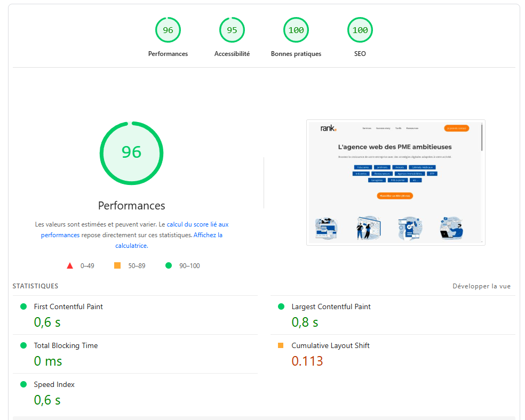Click the Bonnes pratiques 100 score gauge
This screenshot has height=420, width=525.
(296, 30)
